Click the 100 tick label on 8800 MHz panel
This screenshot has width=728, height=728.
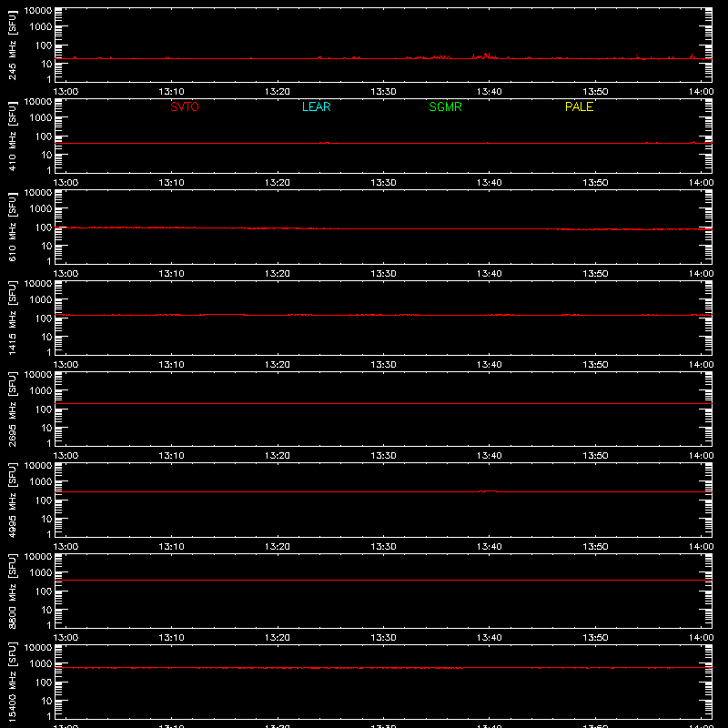pos(44,591)
